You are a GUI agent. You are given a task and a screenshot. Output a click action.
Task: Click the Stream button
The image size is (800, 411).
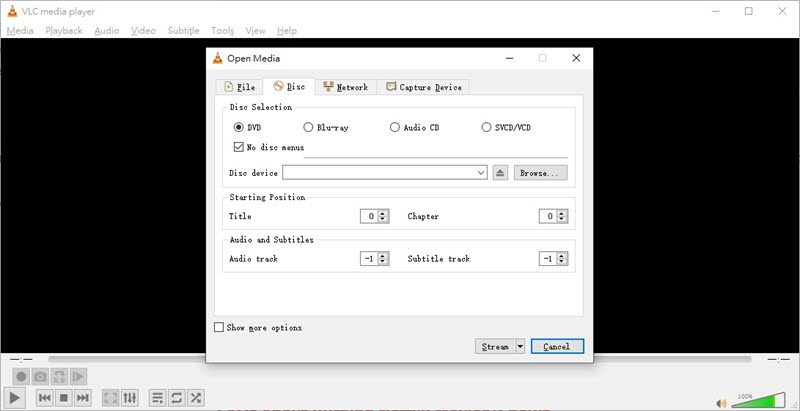tap(495, 347)
